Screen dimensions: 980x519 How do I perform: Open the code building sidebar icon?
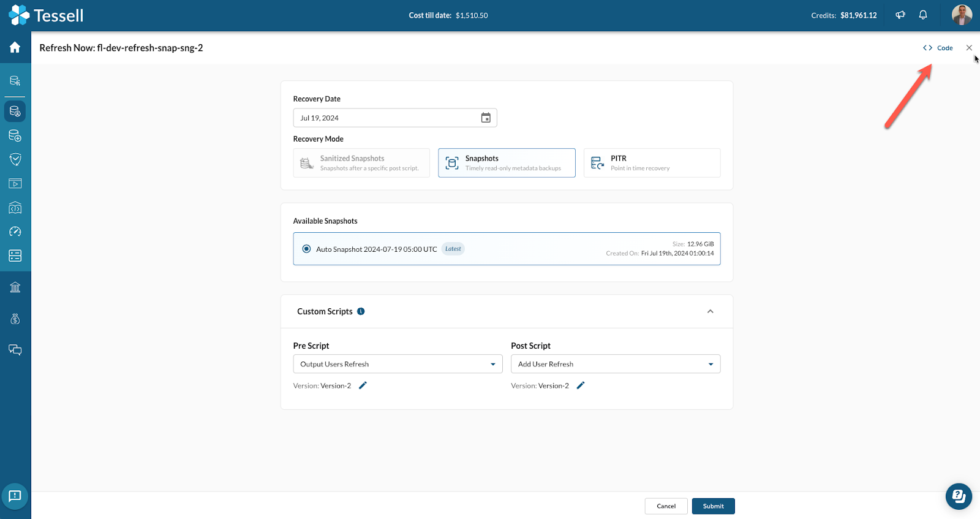tap(15, 208)
